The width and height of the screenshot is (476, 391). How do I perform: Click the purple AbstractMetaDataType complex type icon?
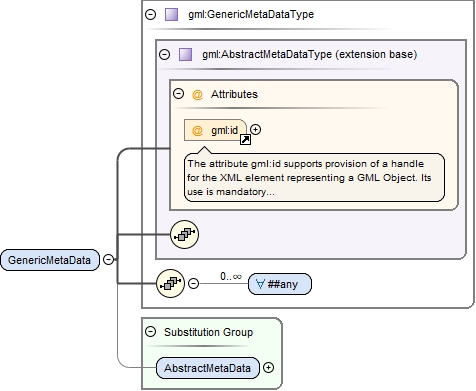pyautogui.click(x=185, y=54)
